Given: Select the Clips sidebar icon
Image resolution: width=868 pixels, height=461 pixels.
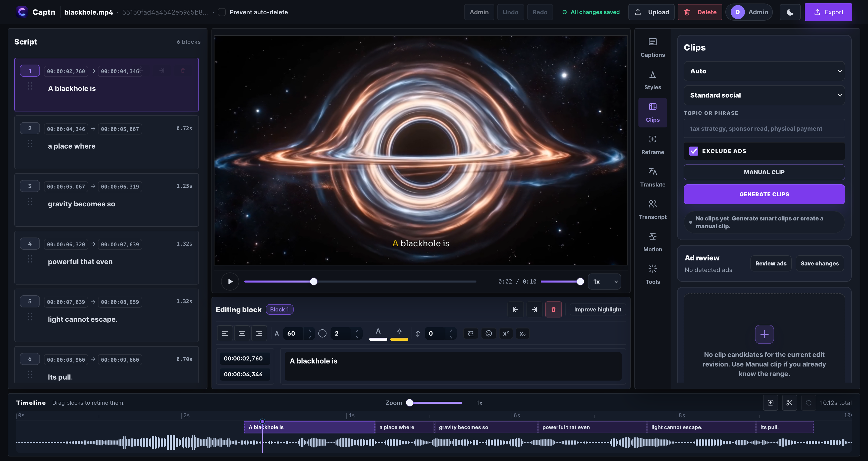Looking at the screenshot, I should [652, 113].
